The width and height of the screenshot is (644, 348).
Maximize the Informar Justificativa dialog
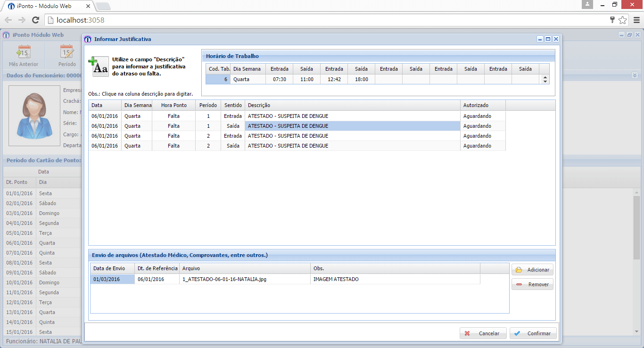[x=548, y=39]
